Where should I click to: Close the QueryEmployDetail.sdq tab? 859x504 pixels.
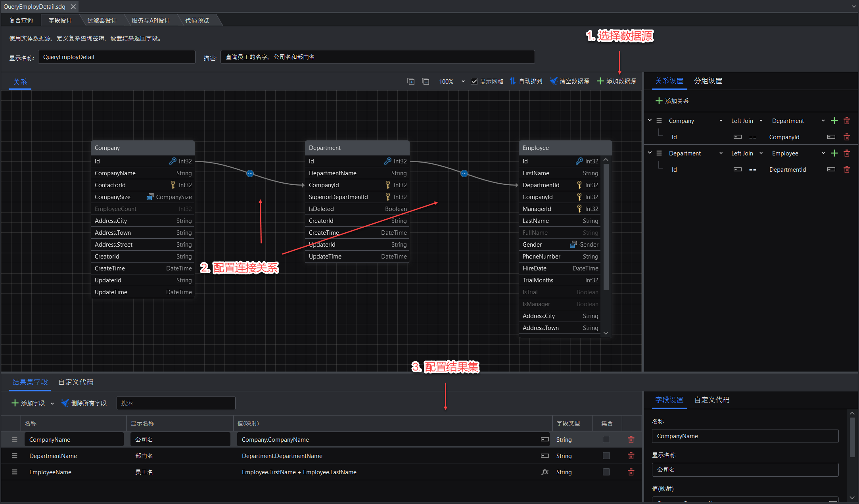point(73,7)
